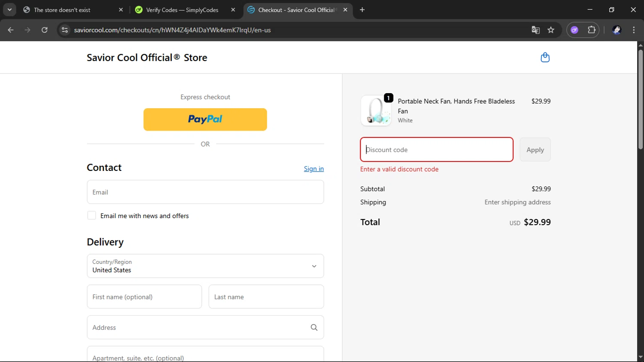The width and height of the screenshot is (644, 362).
Task: Click the address search magnifier icon
Action: coord(314,328)
